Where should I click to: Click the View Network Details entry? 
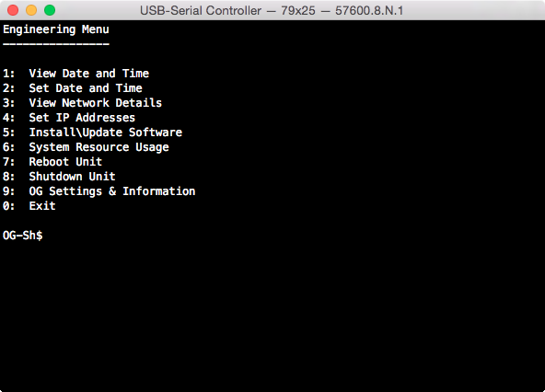(82, 103)
